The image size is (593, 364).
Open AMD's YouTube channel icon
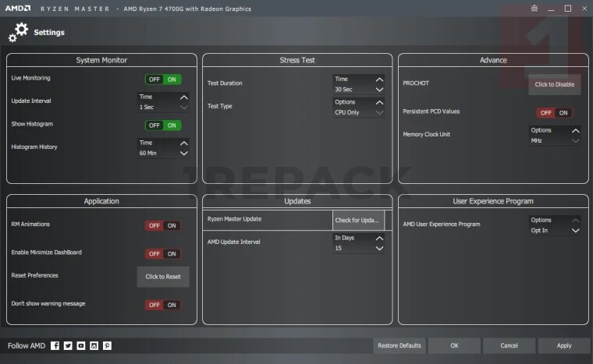(x=81, y=345)
